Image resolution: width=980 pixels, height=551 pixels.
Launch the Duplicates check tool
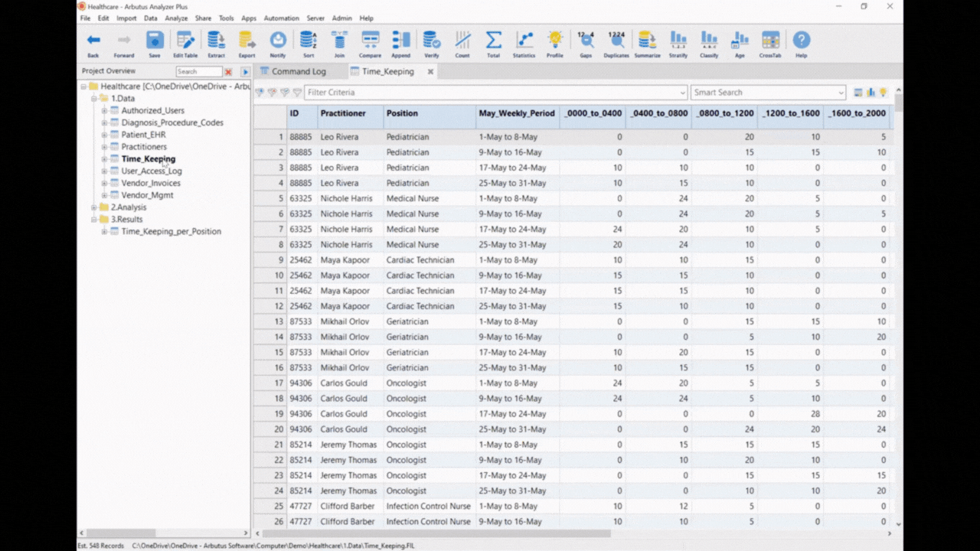point(616,44)
